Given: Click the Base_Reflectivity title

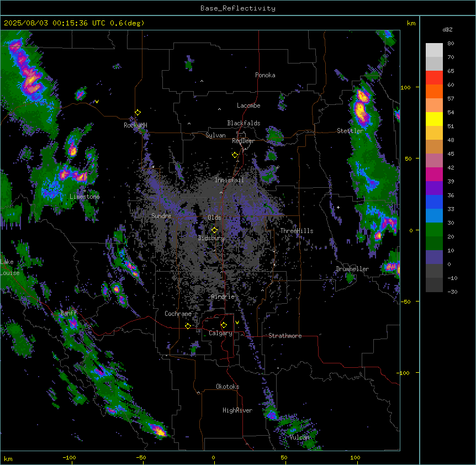Looking at the screenshot, I should tap(238, 8).
